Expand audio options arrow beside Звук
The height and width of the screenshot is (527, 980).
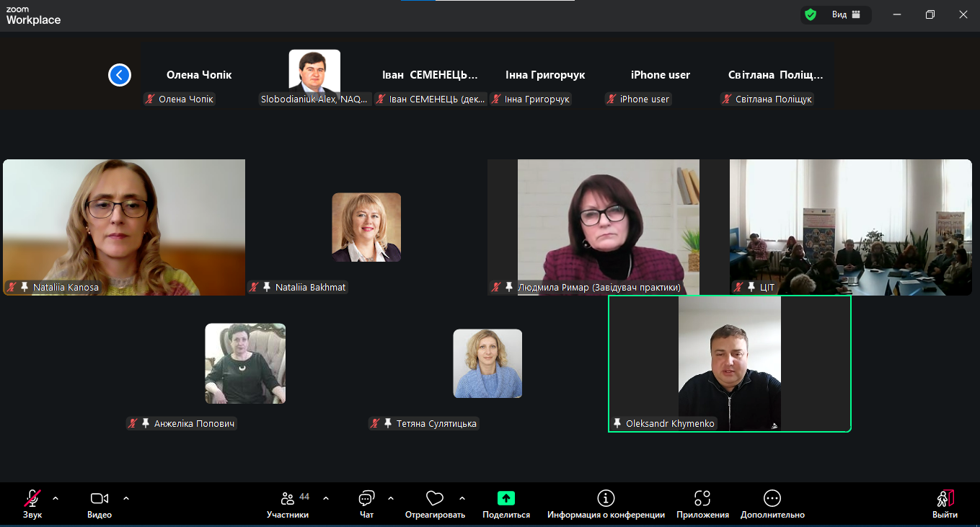[x=56, y=498]
